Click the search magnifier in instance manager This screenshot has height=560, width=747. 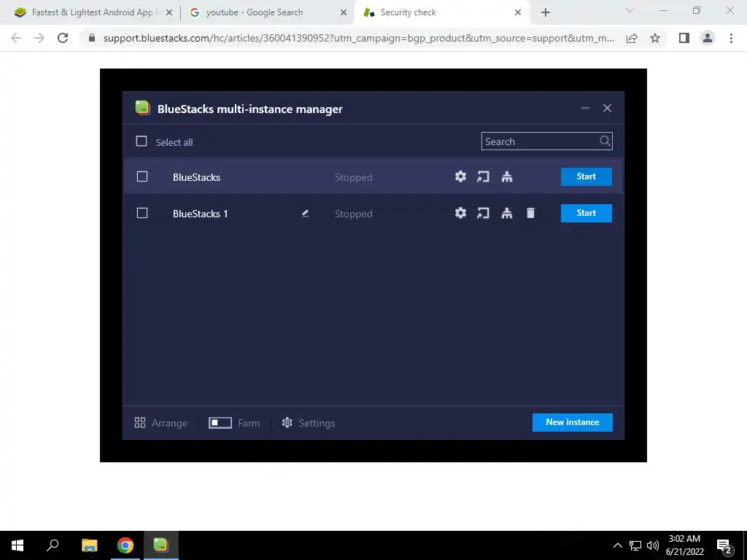[605, 141]
